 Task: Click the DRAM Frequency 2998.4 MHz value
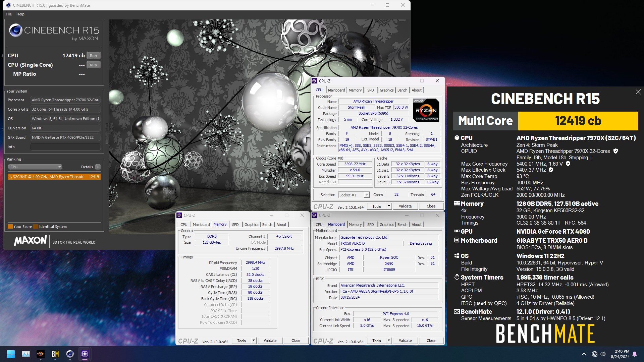tap(255, 262)
